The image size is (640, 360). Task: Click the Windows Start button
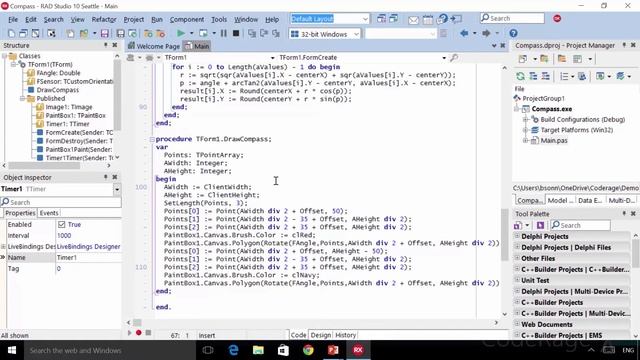[11, 350]
